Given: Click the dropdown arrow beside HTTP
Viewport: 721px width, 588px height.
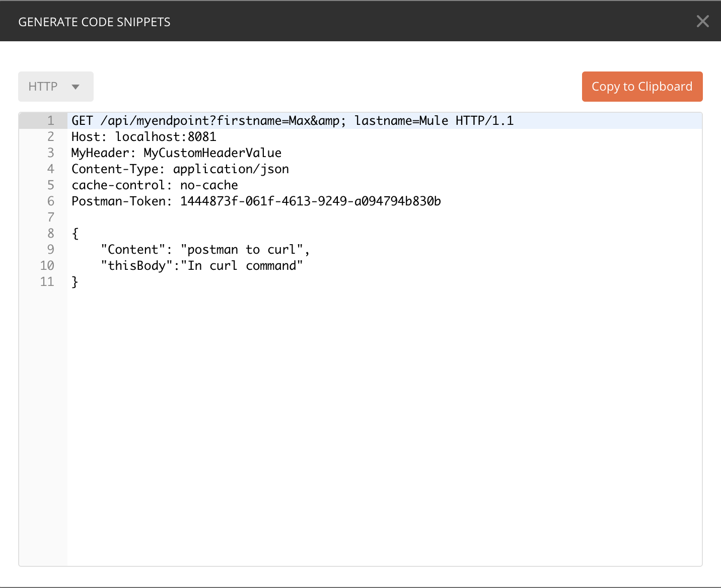Looking at the screenshot, I should pyautogui.click(x=76, y=87).
